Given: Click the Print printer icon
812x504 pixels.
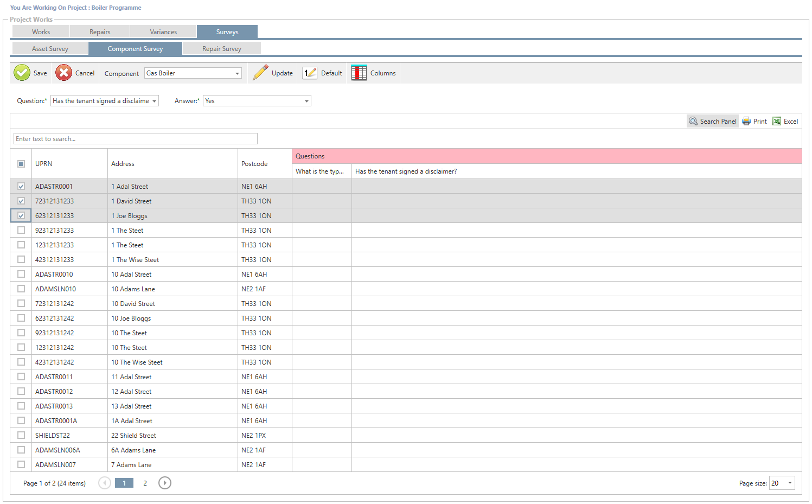Looking at the screenshot, I should (x=746, y=122).
